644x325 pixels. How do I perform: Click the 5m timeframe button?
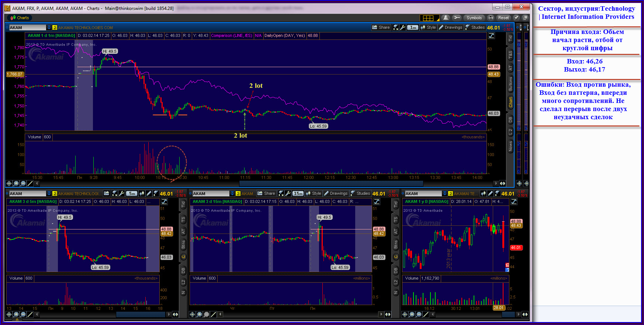click(132, 194)
